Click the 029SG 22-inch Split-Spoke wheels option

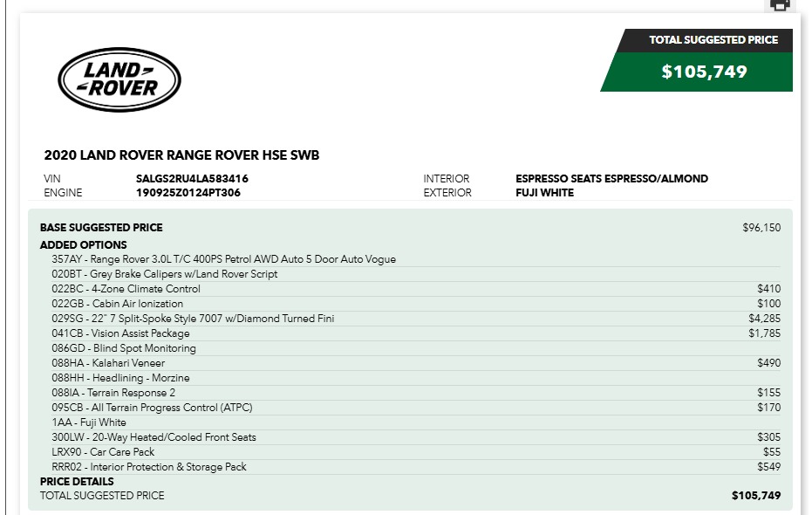click(x=193, y=319)
